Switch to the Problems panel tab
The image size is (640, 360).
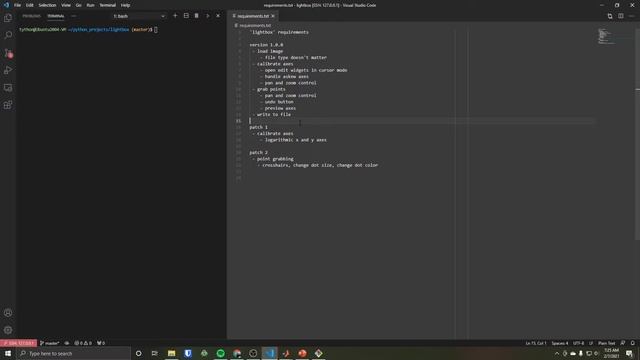[x=31, y=16]
